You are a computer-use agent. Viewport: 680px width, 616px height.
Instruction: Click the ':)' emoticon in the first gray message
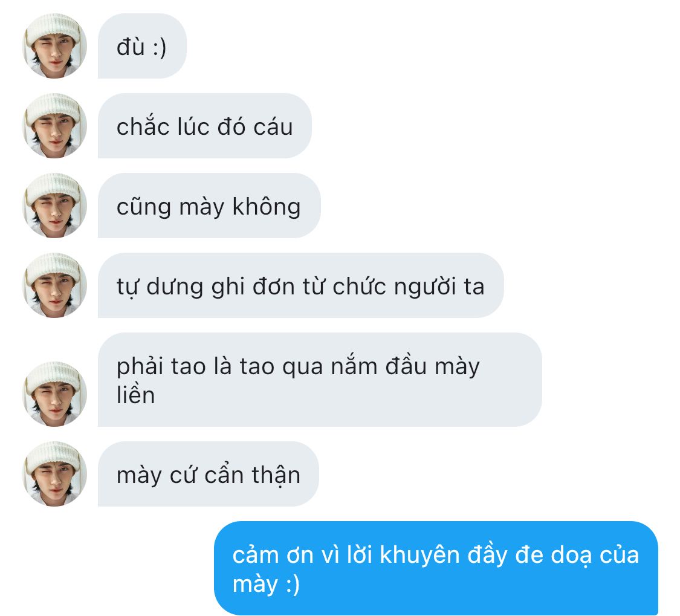tap(160, 47)
